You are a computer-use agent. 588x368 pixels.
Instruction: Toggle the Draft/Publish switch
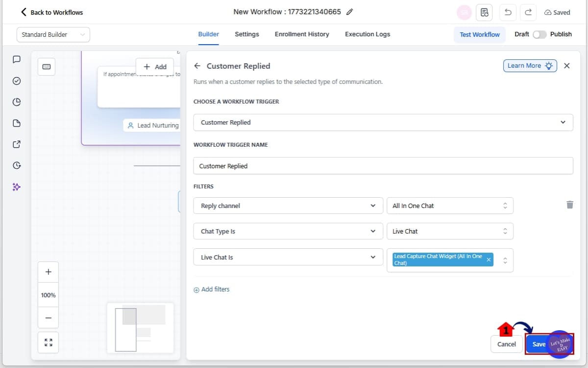539,34
